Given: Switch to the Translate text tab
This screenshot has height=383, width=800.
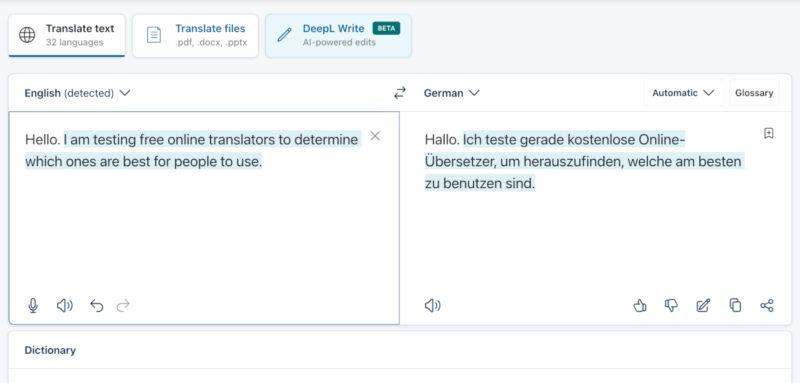Looking at the screenshot, I should point(66,36).
